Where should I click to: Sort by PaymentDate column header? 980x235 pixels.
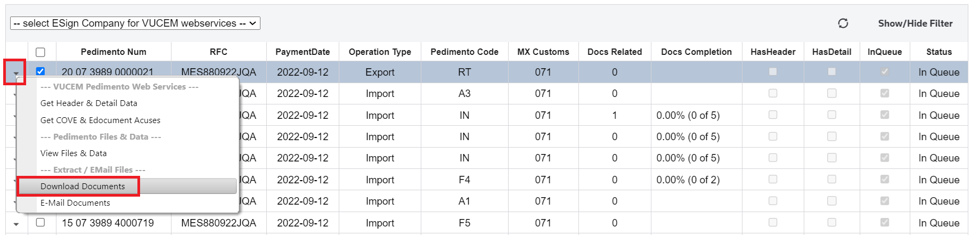coord(303,52)
